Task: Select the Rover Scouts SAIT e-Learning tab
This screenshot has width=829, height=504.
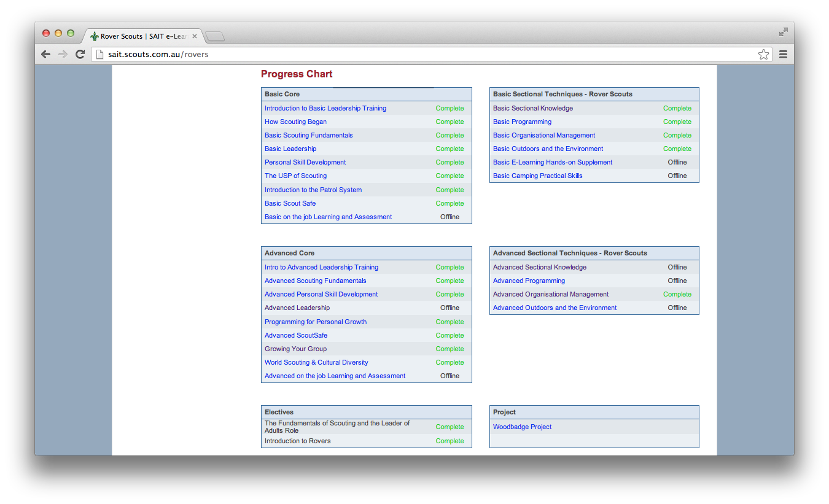Action: pos(144,36)
